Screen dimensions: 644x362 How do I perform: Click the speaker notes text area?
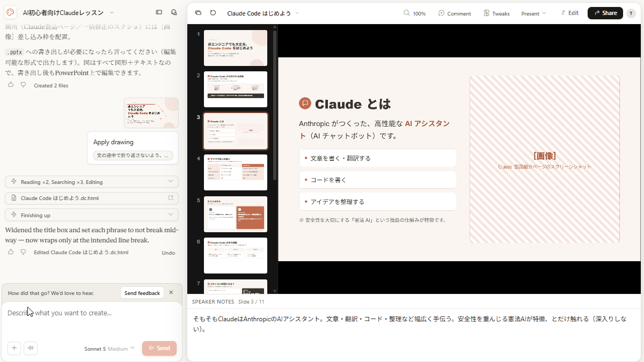pyautogui.click(x=415, y=323)
